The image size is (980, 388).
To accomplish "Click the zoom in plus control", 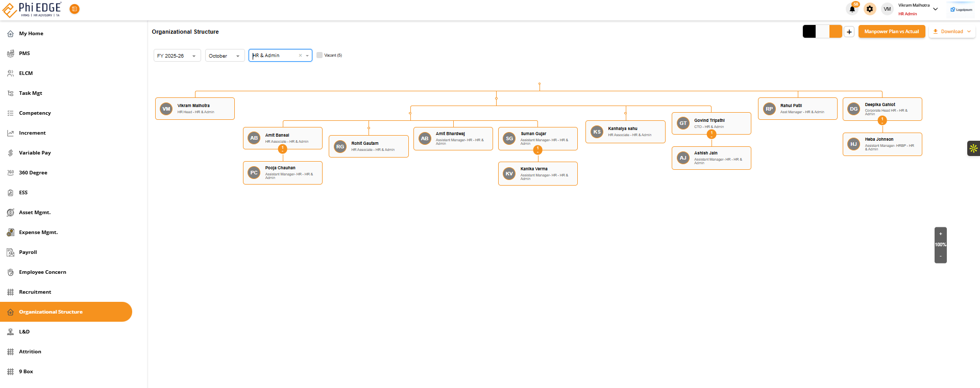I will [x=940, y=234].
